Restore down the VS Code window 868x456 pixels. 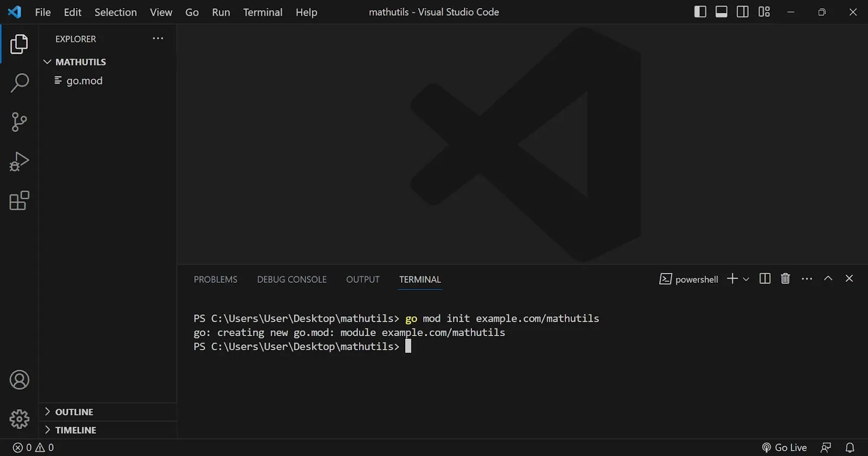coord(822,12)
